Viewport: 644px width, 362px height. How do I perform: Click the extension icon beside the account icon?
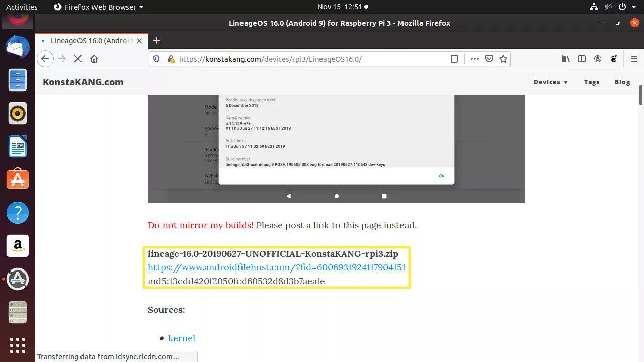point(614,59)
